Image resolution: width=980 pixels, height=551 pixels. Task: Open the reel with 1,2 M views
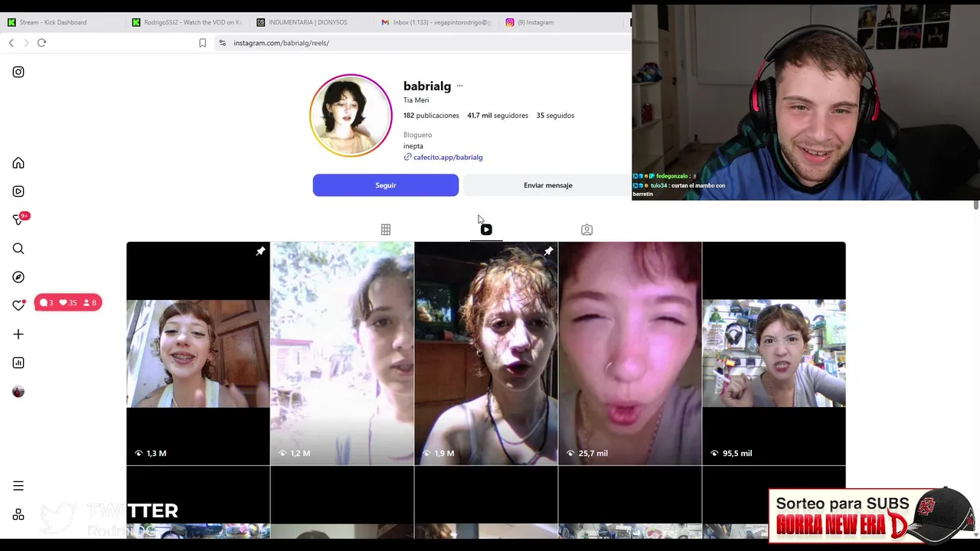click(x=342, y=354)
